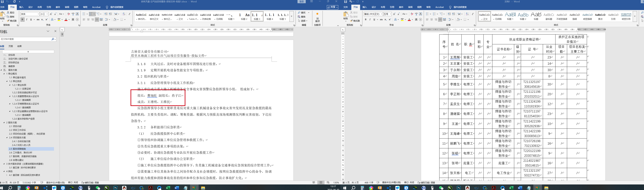
Task: Click the 共享 (Share) button in the left window
Action: point(333,7)
